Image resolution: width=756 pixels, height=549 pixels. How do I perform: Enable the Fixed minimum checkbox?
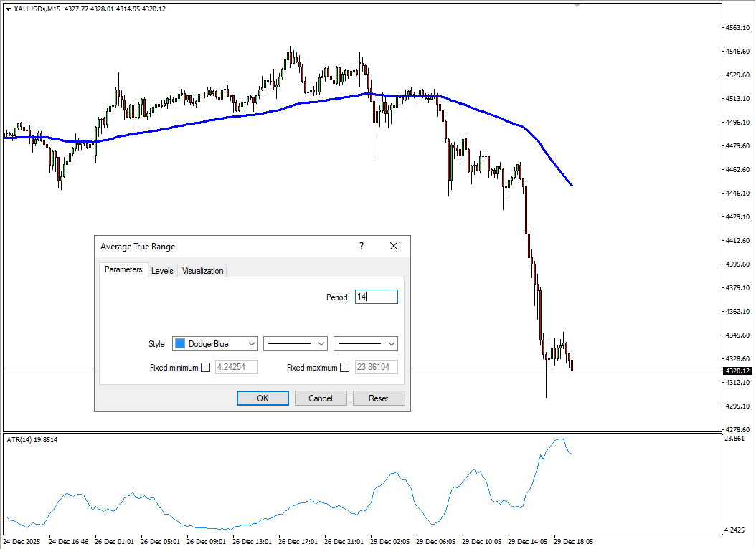(x=206, y=368)
